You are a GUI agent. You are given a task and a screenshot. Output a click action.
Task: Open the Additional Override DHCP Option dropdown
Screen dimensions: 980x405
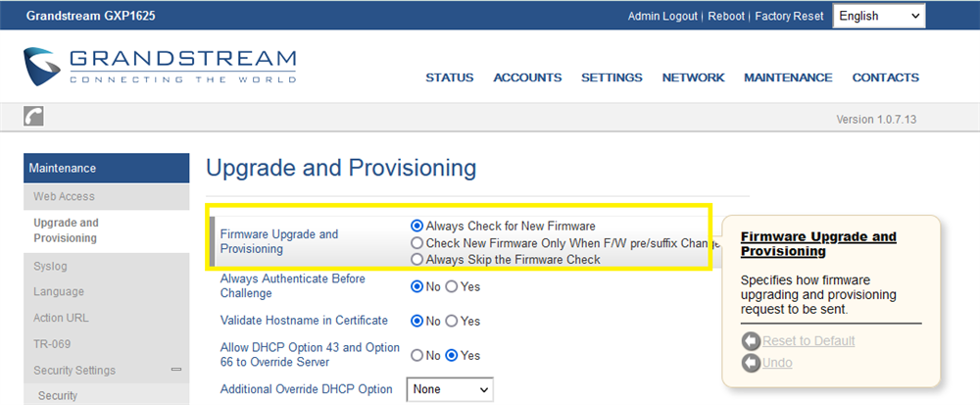point(450,389)
